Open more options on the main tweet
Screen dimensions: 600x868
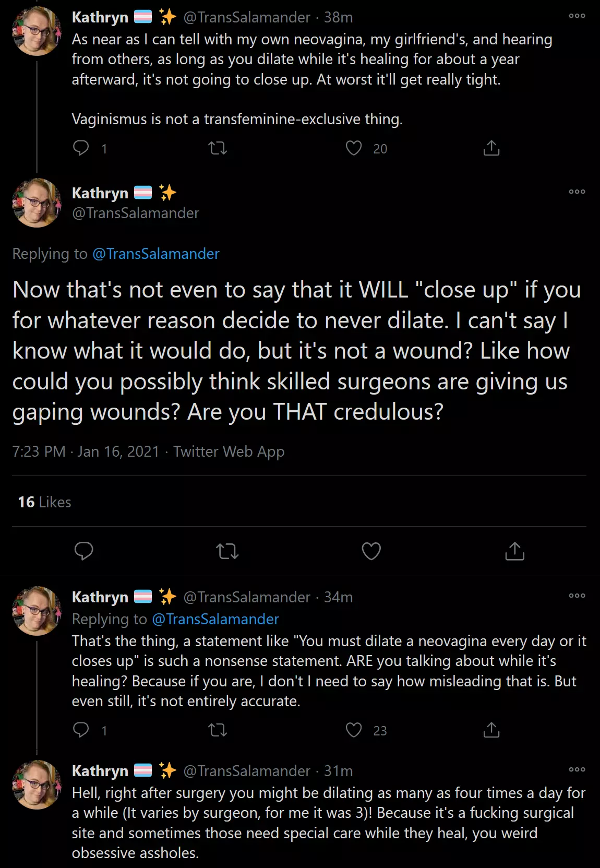click(x=577, y=192)
